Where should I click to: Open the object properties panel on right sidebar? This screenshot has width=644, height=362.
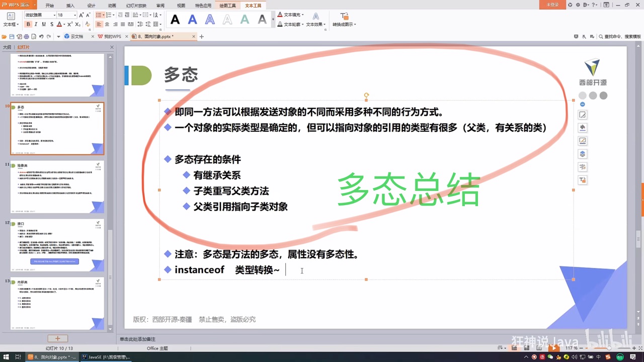(x=582, y=115)
